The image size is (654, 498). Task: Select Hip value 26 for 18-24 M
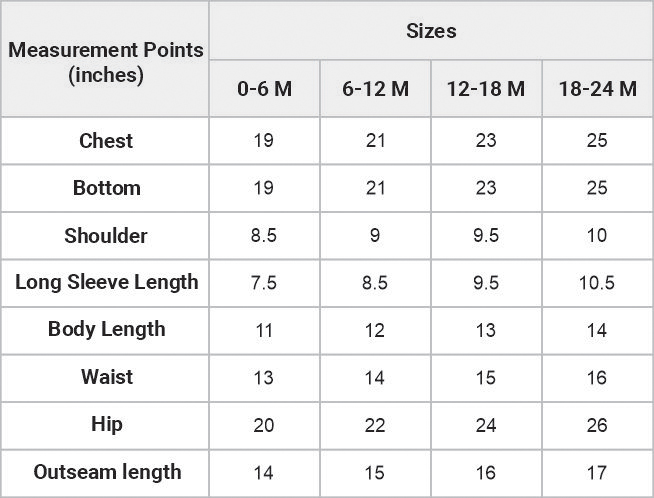coord(598,426)
